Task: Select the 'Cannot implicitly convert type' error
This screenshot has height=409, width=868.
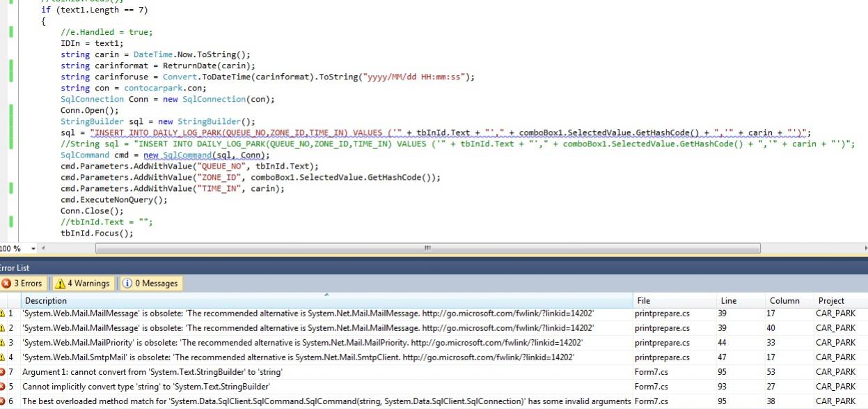Action: [146, 387]
